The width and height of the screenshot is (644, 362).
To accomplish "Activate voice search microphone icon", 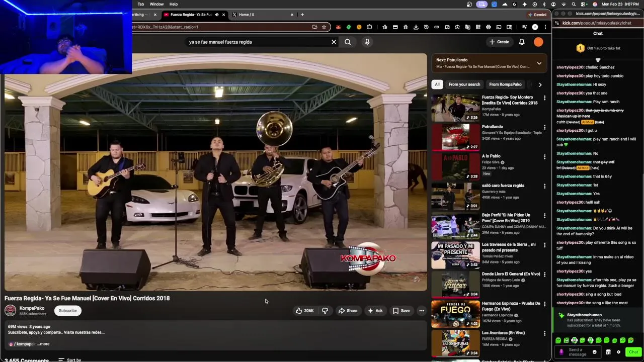I will [x=367, y=42].
